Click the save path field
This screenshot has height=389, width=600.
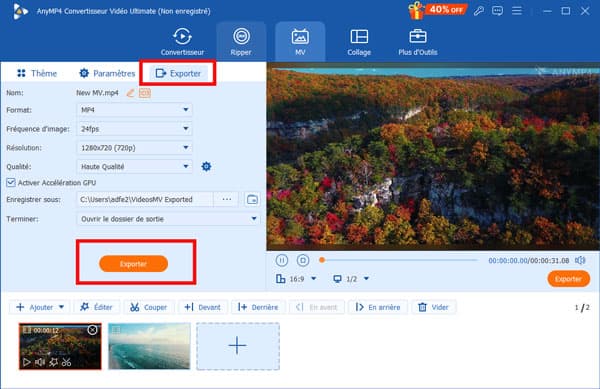pos(145,199)
